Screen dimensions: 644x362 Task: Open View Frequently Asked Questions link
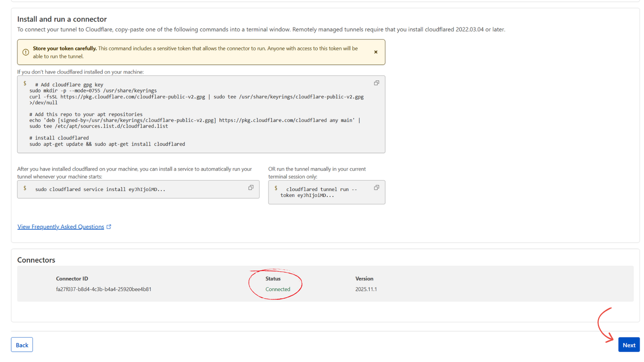point(61,227)
